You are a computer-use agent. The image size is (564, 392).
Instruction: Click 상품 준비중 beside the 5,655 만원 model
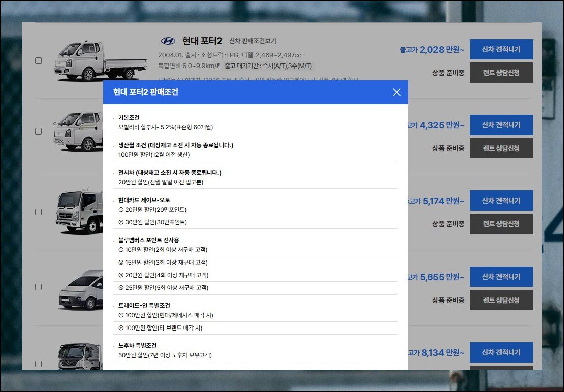pyautogui.click(x=448, y=300)
